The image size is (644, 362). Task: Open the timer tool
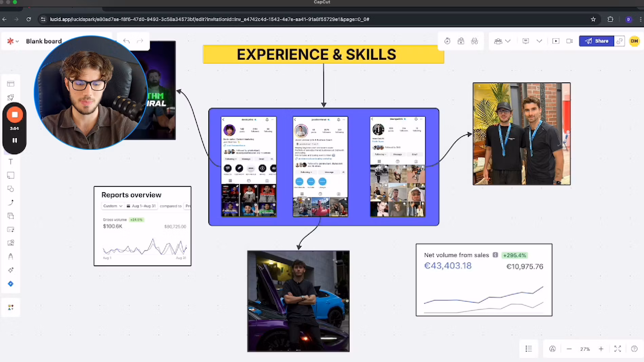tap(447, 41)
